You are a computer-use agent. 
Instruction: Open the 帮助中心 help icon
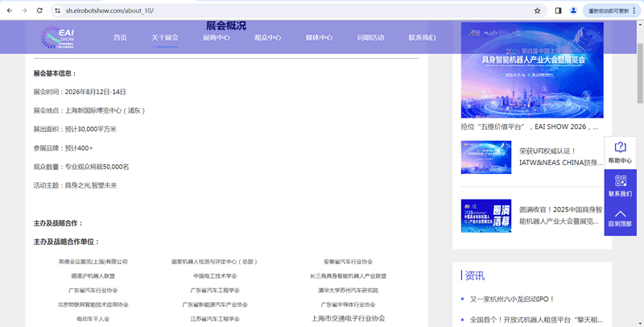[620, 147]
